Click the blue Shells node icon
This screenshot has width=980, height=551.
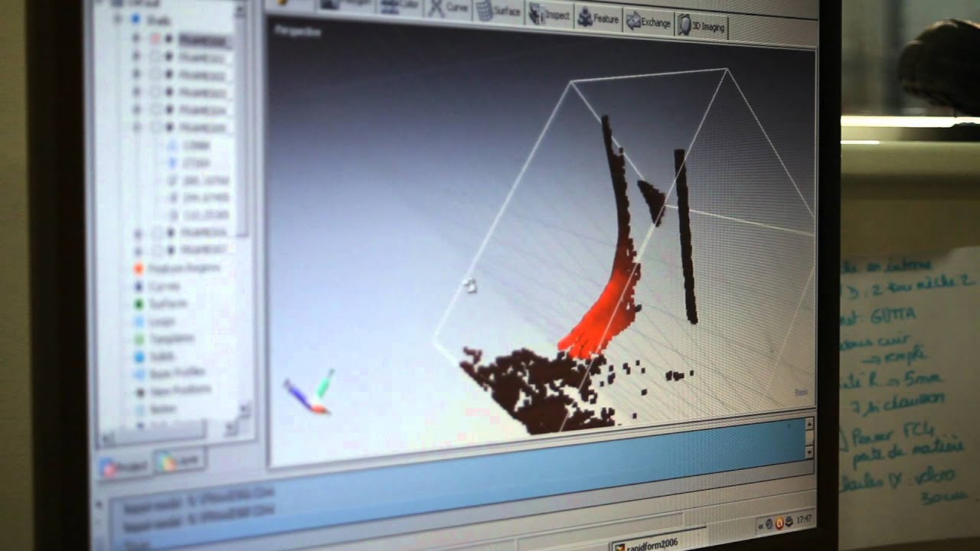pos(136,18)
